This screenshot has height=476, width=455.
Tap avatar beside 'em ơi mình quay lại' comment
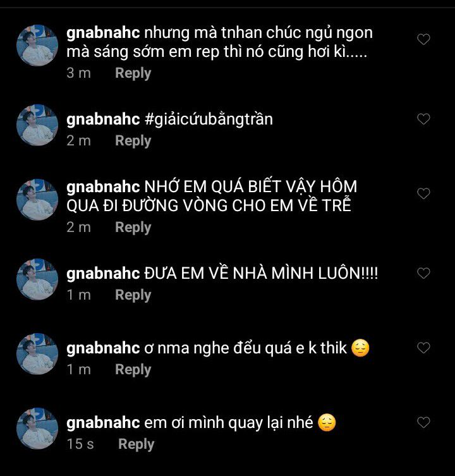(37, 429)
